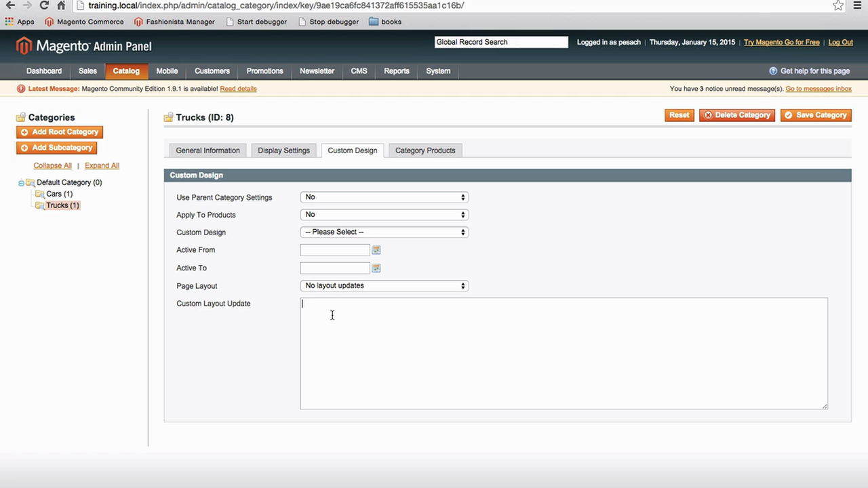Viewport: 868px width, 488px height.
Task: Click the trash icon on Delete Category
Action: [x=707, y=115]
